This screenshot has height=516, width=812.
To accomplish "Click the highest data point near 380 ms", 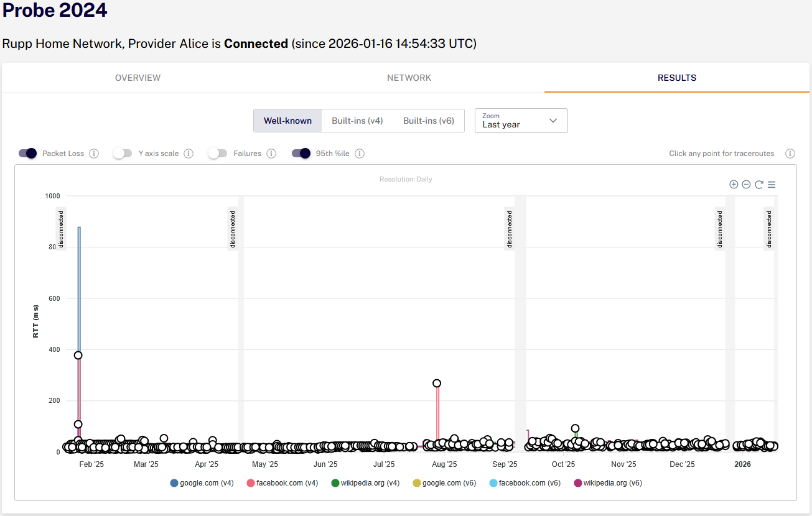I will [x=78, y=356].
